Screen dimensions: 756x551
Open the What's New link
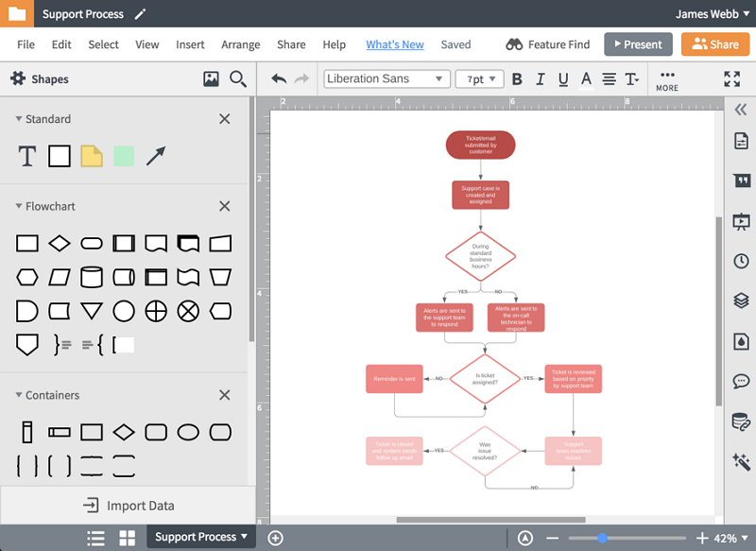pyautogui.click(x=395, y=44)
